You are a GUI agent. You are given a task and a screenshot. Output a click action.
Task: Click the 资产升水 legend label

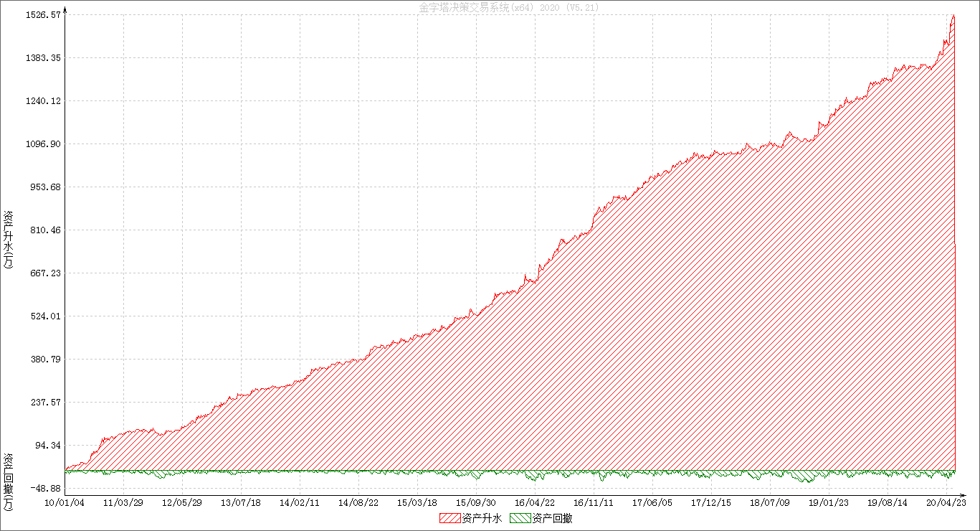tap(482, 518)
